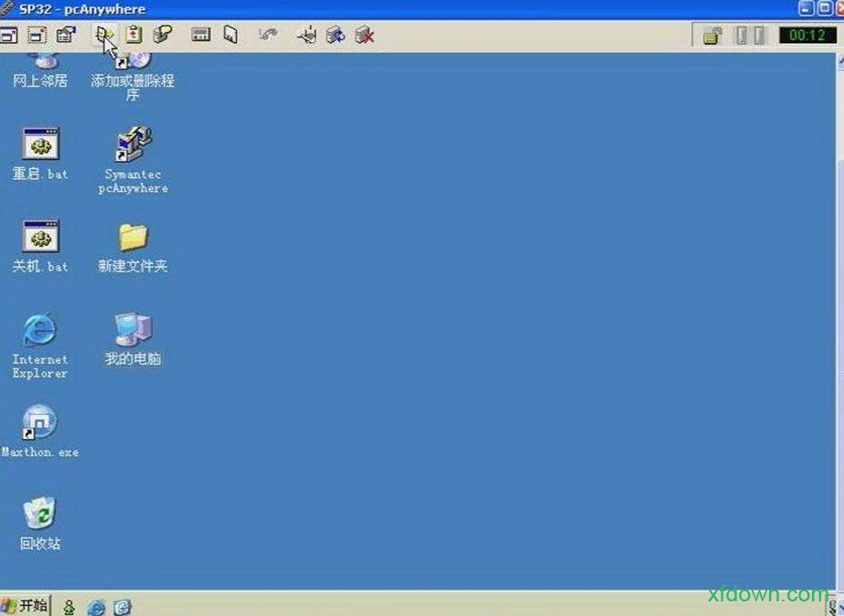
Task: Click the 开始 Start button
Action: coord(26,605)
